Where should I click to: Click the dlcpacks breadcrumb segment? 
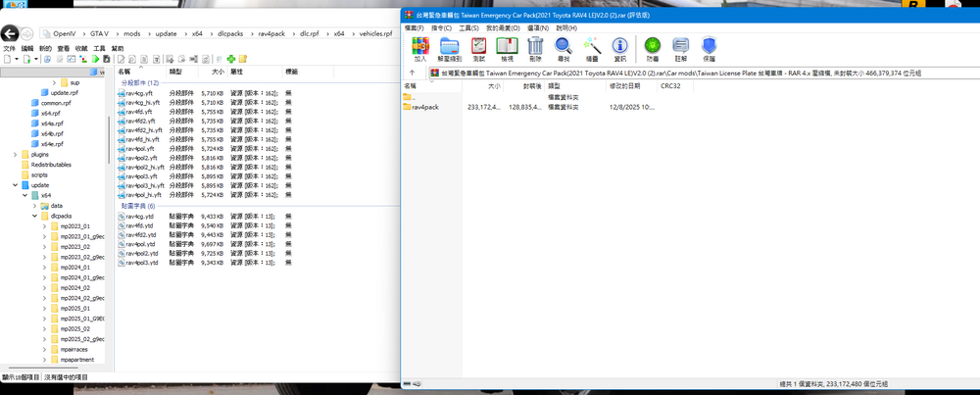230,33
